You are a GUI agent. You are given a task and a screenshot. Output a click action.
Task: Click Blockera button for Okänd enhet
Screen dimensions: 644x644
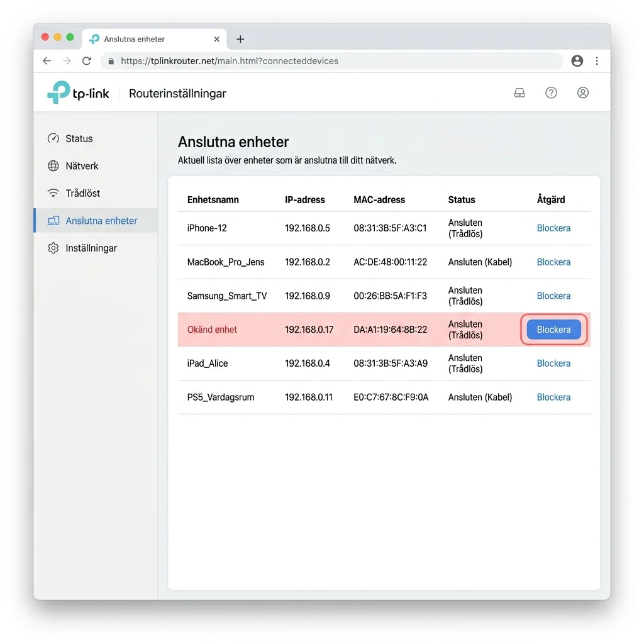tap(553, 330)
